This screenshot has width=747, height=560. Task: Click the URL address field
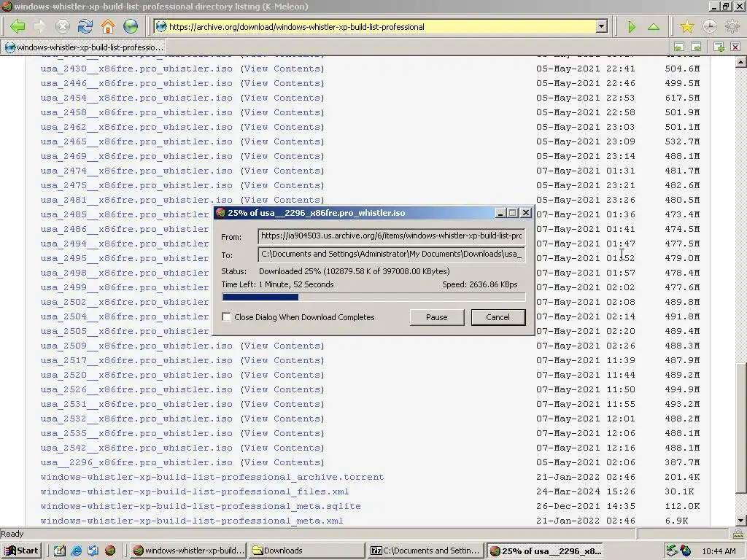point(381,27)
